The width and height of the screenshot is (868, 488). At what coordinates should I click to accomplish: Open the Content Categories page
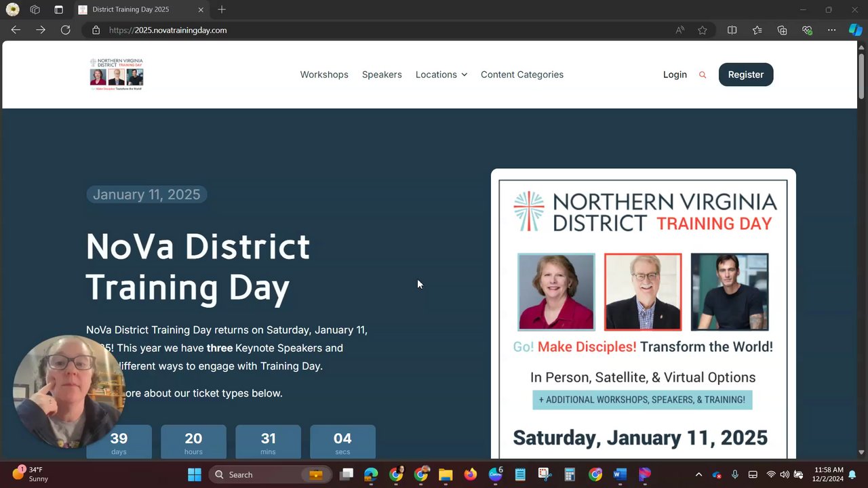[522, 75]
